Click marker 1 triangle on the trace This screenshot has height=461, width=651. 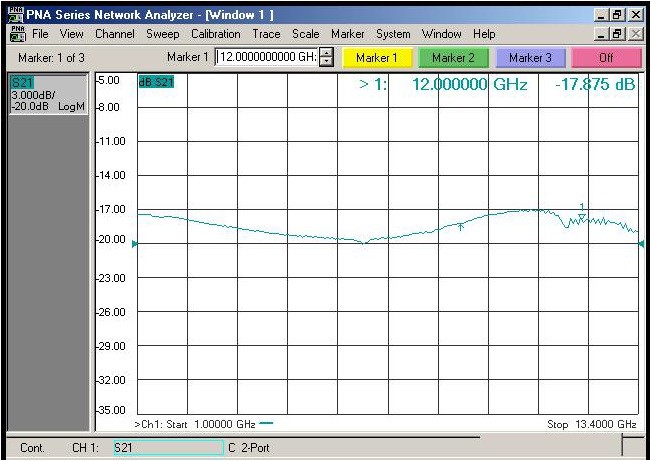[582, 217]
